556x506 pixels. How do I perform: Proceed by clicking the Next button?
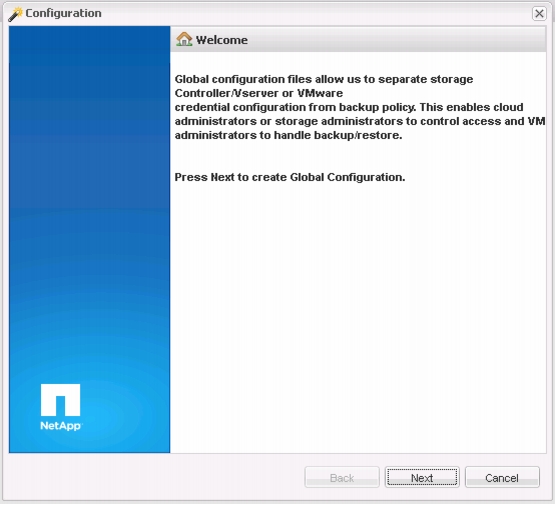(x=422, y=477)
